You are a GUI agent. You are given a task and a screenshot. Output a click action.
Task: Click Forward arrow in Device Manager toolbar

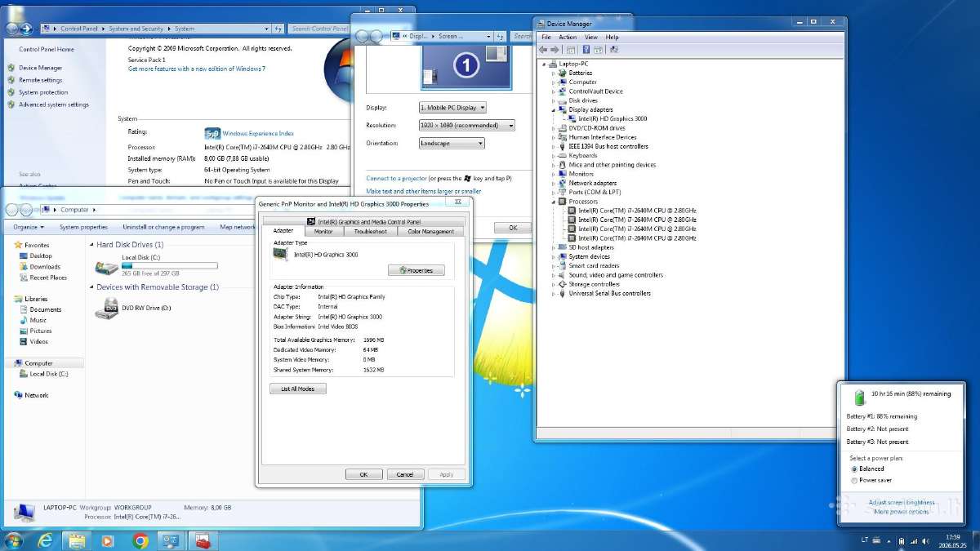[x=555, y=49]
